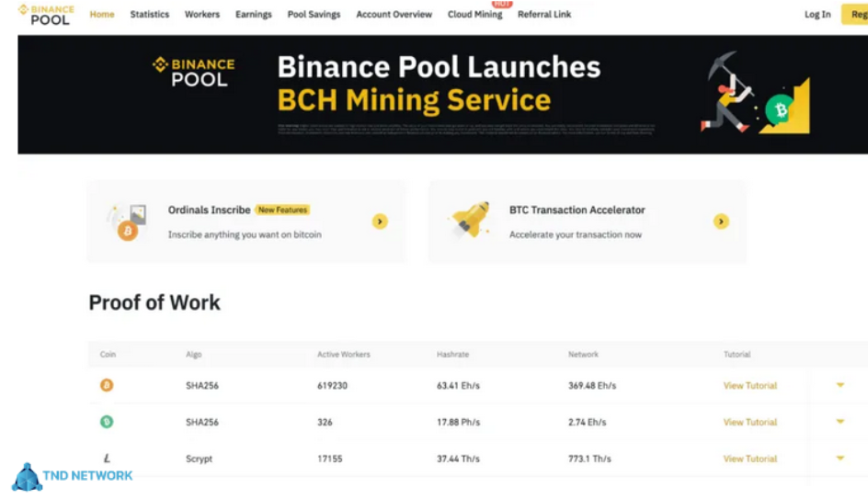
Task: Click the Ordinals Inscribe bitcoin image icon
Action: 127,223
